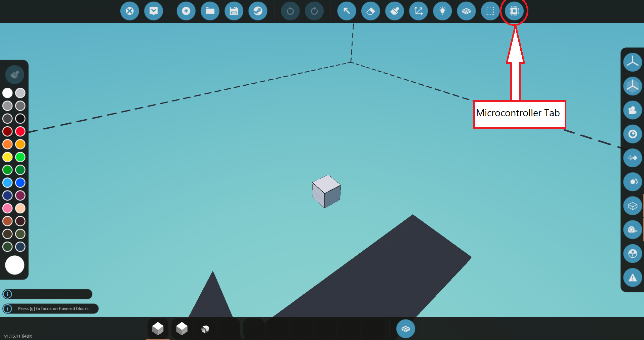Open the Microcontroller tab in the top toolbar
The height and width of the screenshot is (340, 644).
(x=514, y=11)
